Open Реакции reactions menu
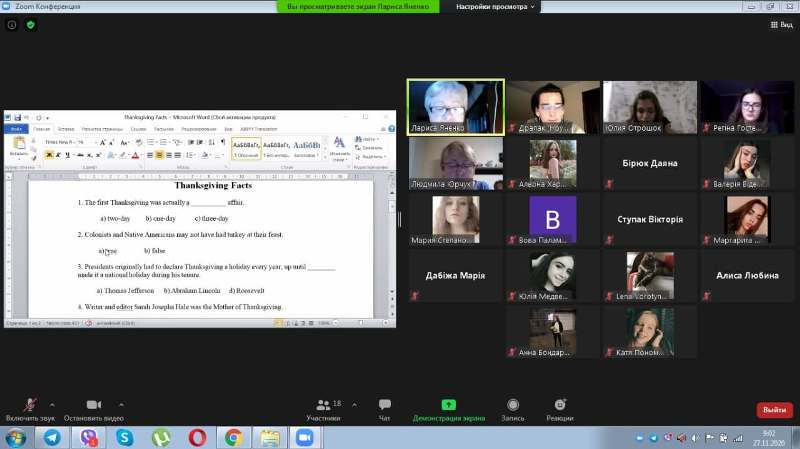The height and width of the screenshot is (449, 800). (x=560, y=410)
